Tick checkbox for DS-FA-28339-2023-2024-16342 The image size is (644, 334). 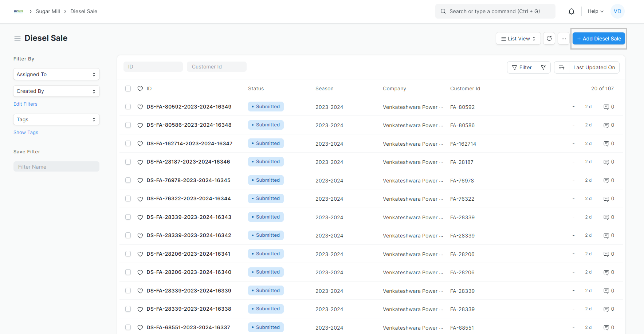[128, 235]
